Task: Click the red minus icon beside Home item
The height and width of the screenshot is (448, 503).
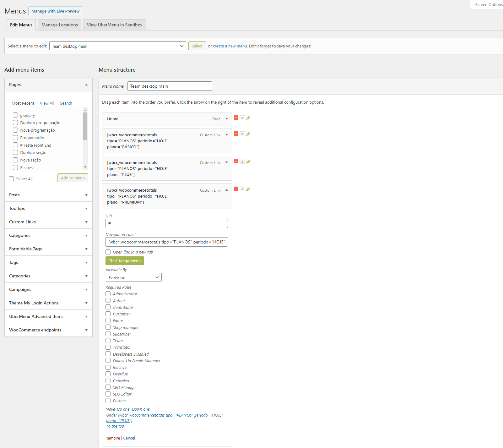Action: pyautogui.click(x=236, y=118)
